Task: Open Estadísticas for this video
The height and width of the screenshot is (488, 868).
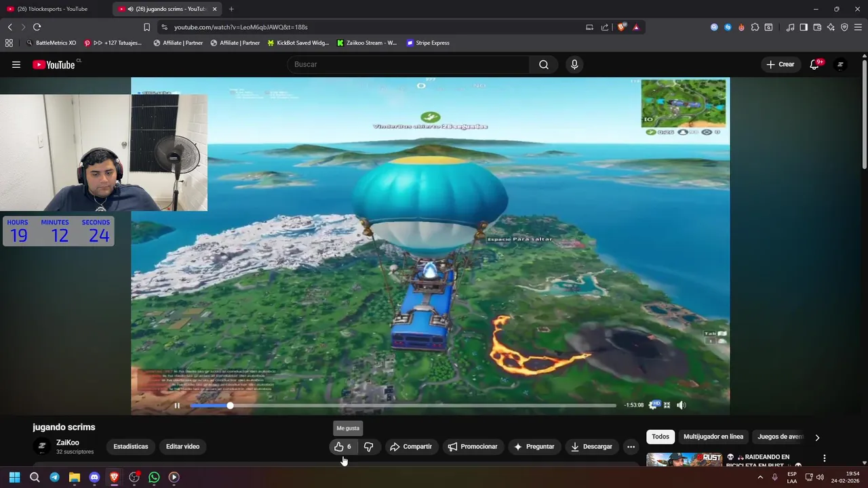Action: point(131,447)
